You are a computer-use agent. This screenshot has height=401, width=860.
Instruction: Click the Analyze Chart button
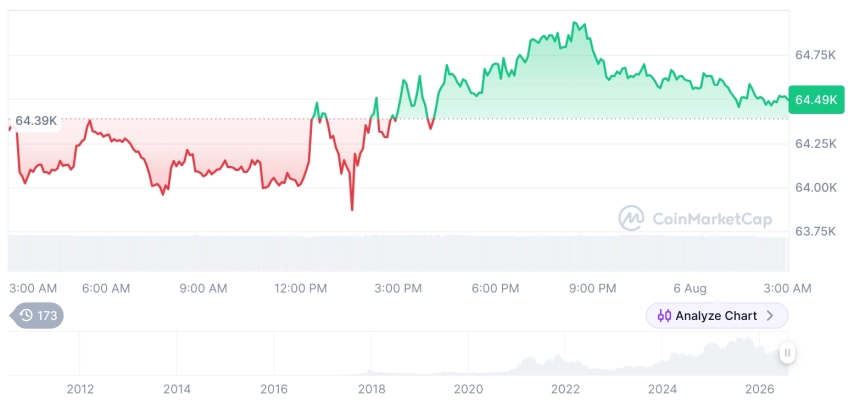tap(717, 315)
